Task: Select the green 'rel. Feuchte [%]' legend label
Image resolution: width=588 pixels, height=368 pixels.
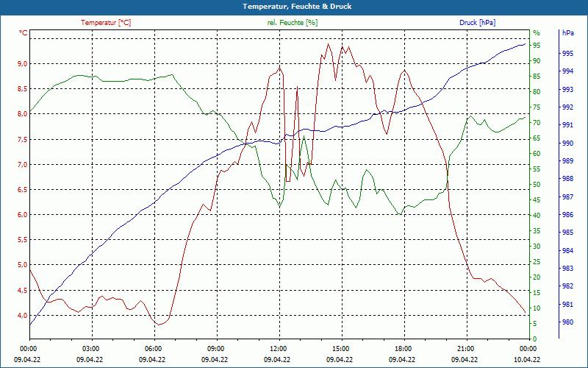Action: 293,23
